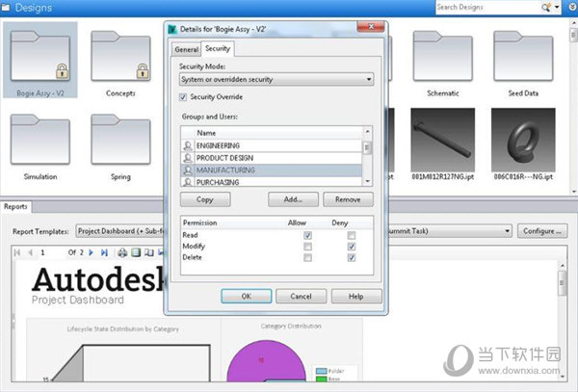Close the Details for Bogie Assy dialog

371,27
